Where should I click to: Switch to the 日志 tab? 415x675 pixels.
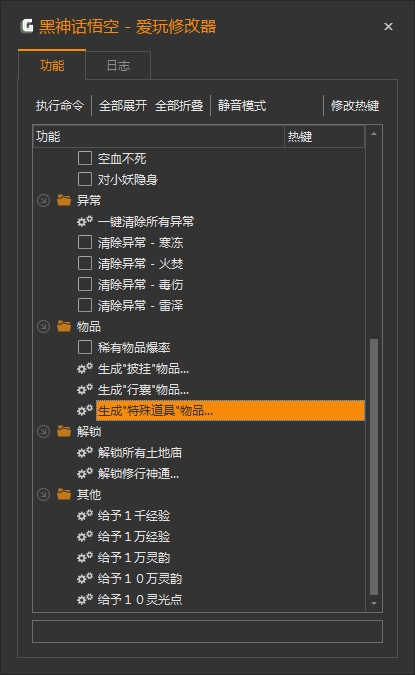[118, 65]
